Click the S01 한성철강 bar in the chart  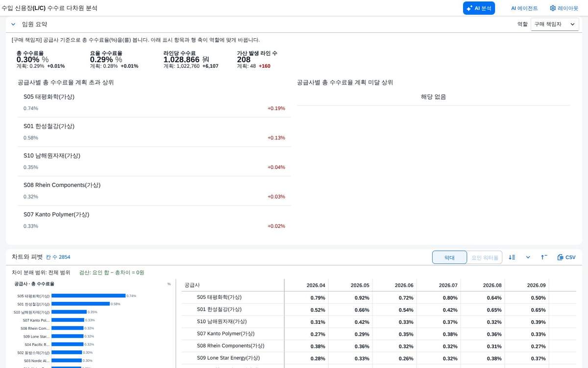[x=80, y=304]
